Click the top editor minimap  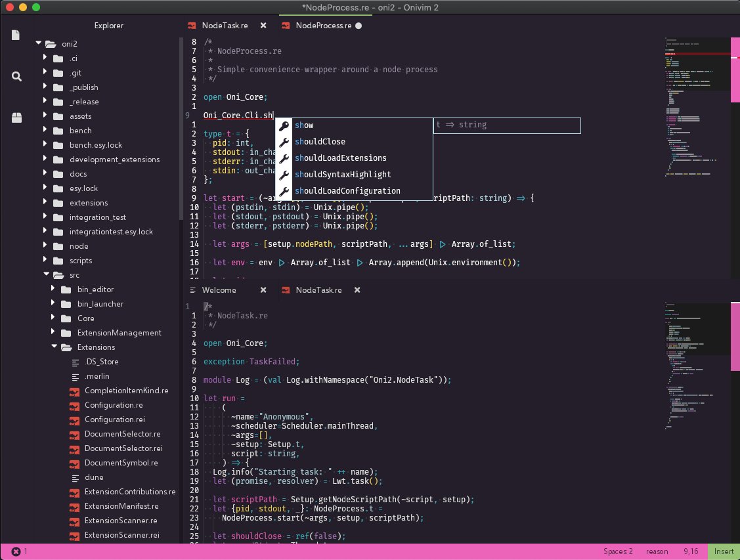697,106
